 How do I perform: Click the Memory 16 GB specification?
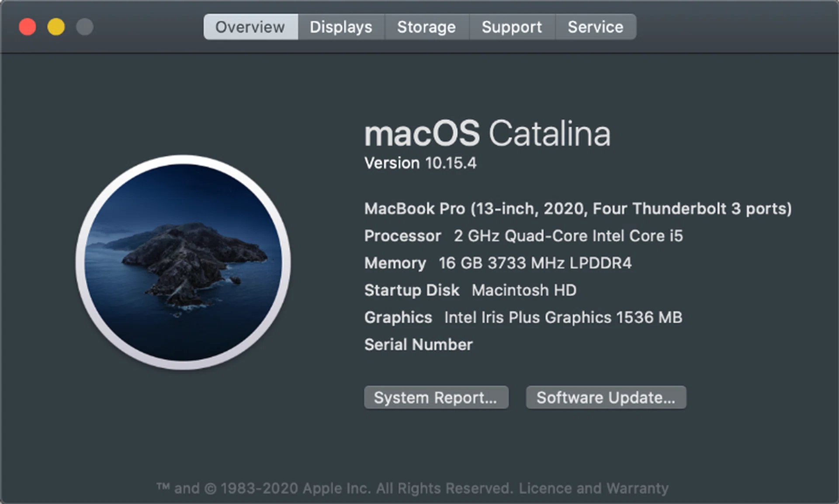click(498, 263)
